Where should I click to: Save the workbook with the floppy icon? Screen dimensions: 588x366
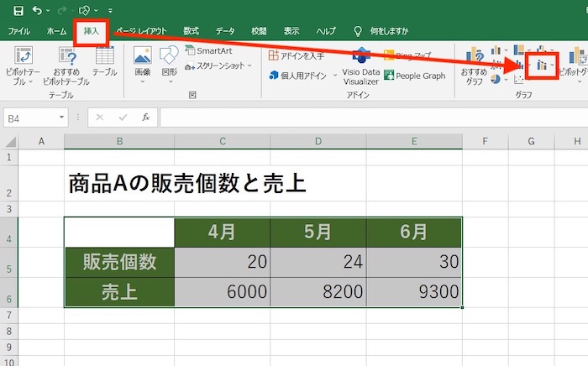pyautogui.click(x=18, y=10)
